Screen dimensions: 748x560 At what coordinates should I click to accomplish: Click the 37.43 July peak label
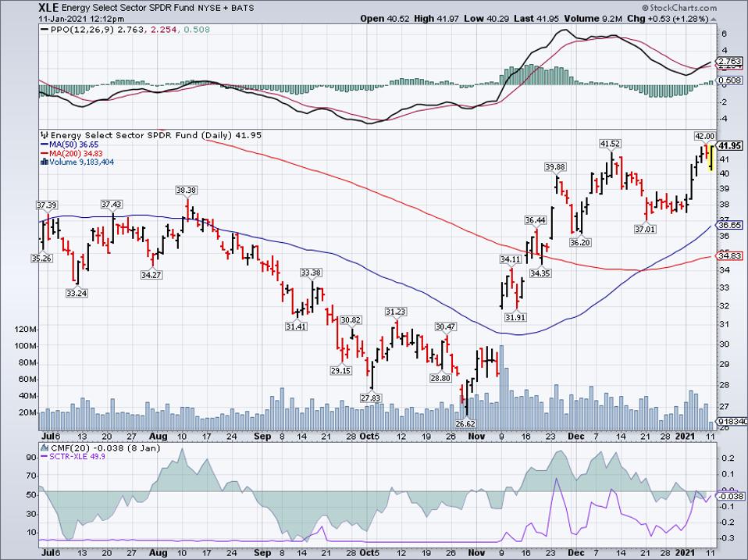[x=112, y=204]
